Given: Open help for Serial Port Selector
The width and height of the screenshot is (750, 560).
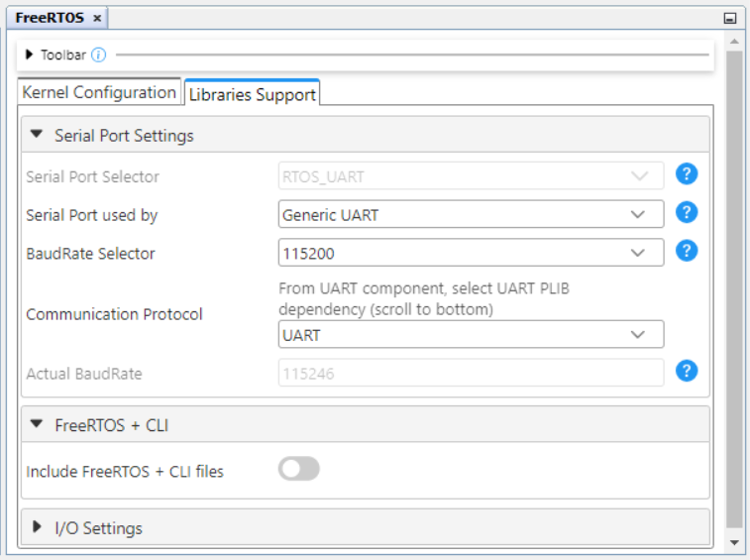Looking at the screenshot, I should (x=687, y=173).
